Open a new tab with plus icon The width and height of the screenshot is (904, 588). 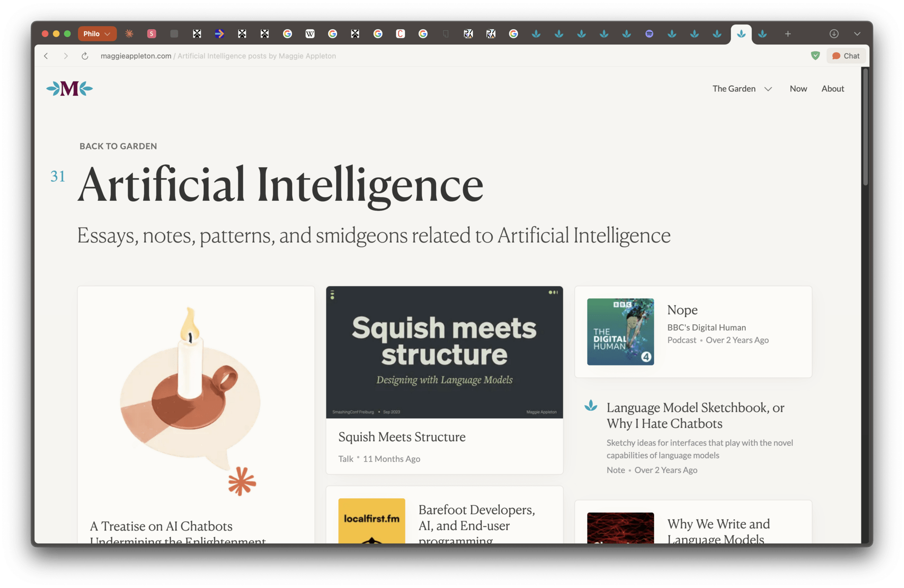click(x=788, y=34)
